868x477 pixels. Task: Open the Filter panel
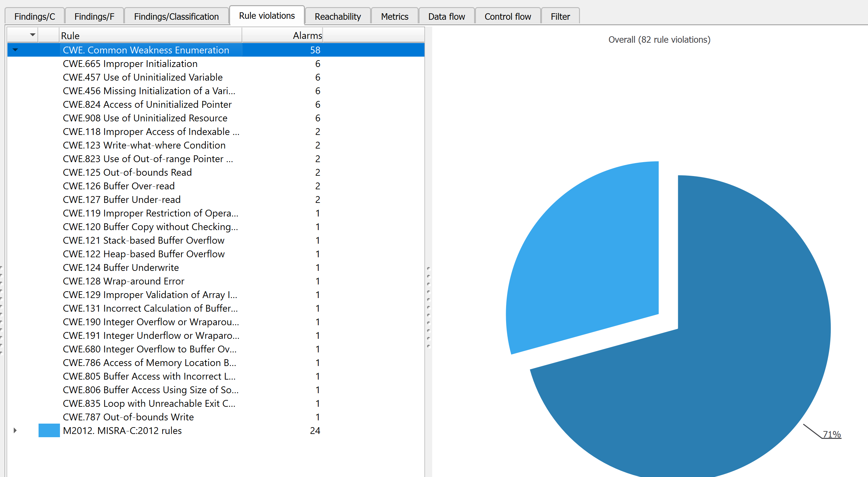coord(559,16)
